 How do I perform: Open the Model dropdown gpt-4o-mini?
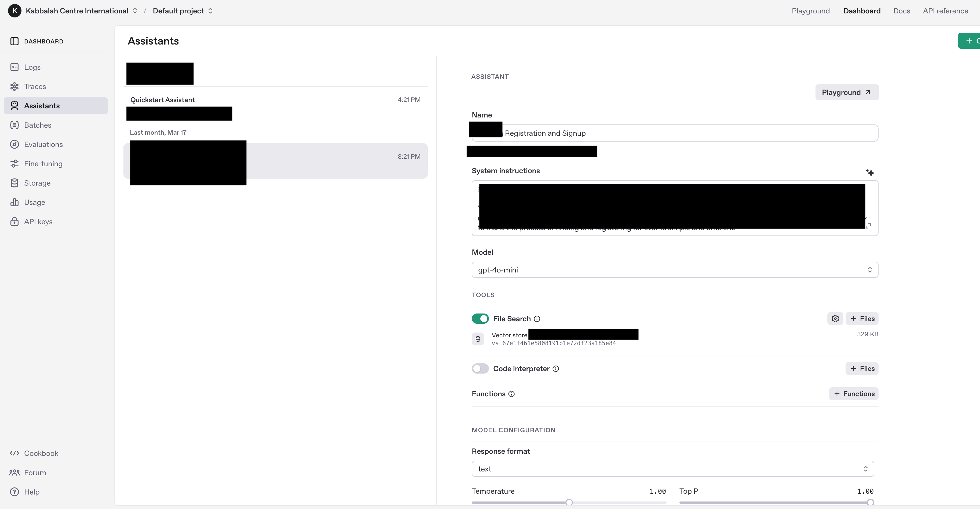click(675, 270)
